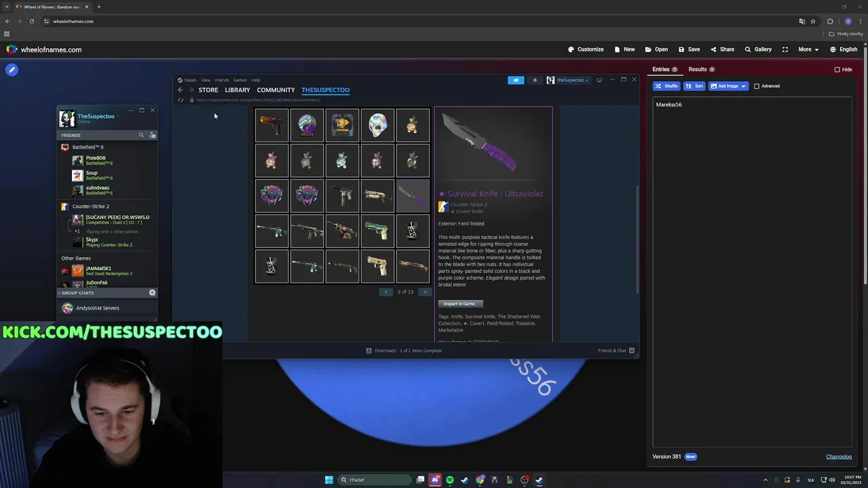868x488 pixels.
Task: Click Steam Big Picture mode icon
Action: (x=599, y=80)
